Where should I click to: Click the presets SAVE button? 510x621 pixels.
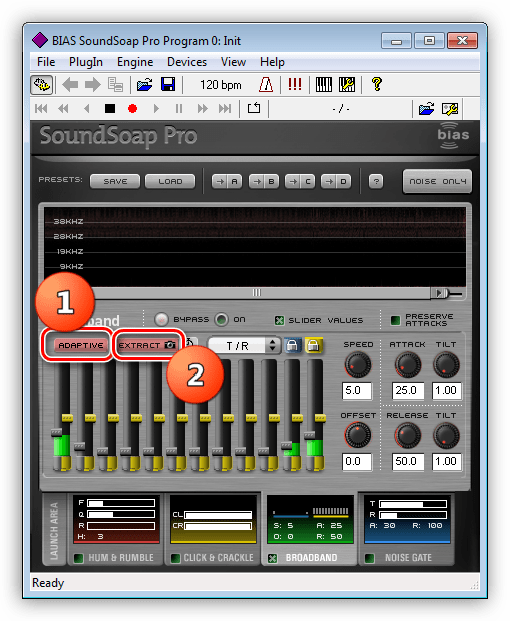click(x=115, y=181)
